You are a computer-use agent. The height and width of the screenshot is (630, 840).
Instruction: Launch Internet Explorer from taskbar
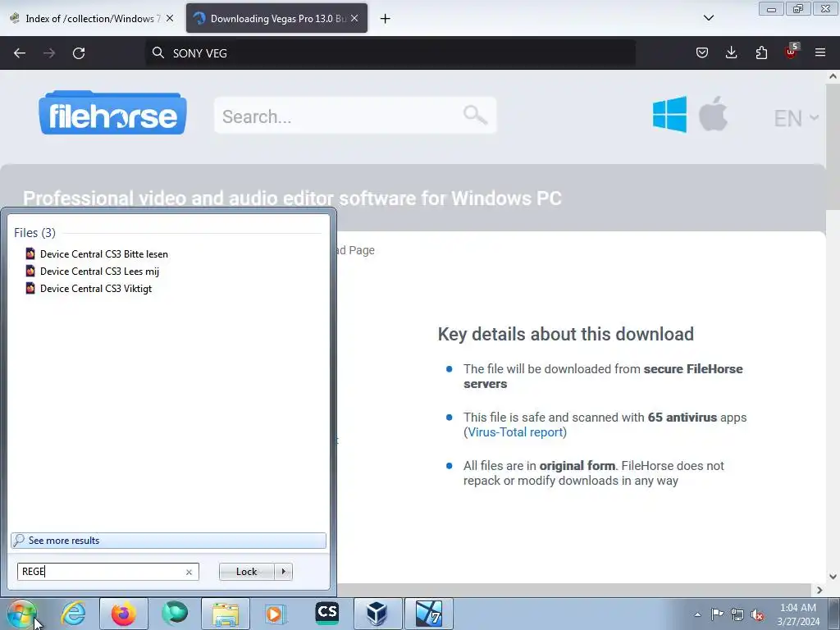click(x=73, y=614)
